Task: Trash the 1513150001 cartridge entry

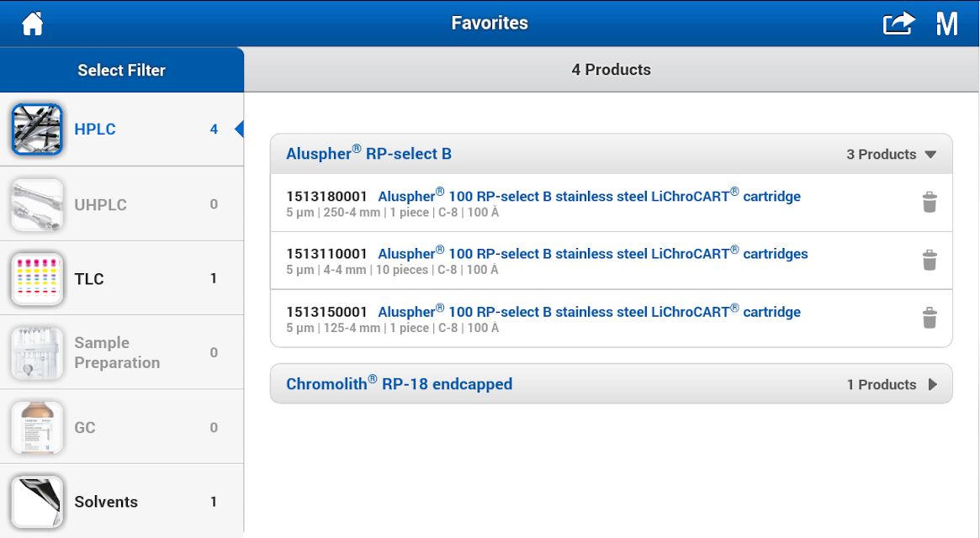Action: coord(930,318)
